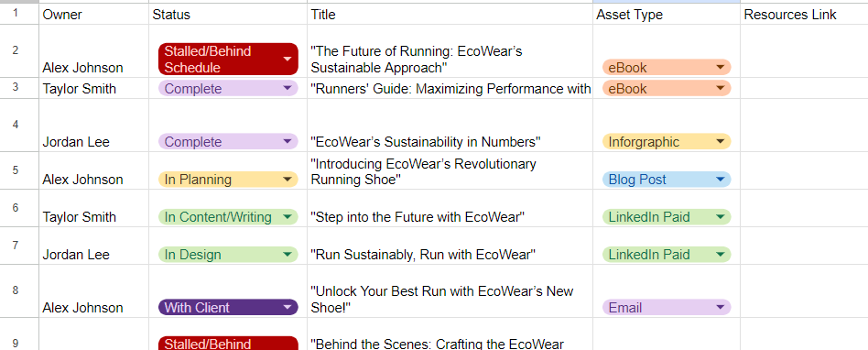868x350 pixels.
Task: Click Alex Johnson owner cell in row 2
Action: pos(93,51)
